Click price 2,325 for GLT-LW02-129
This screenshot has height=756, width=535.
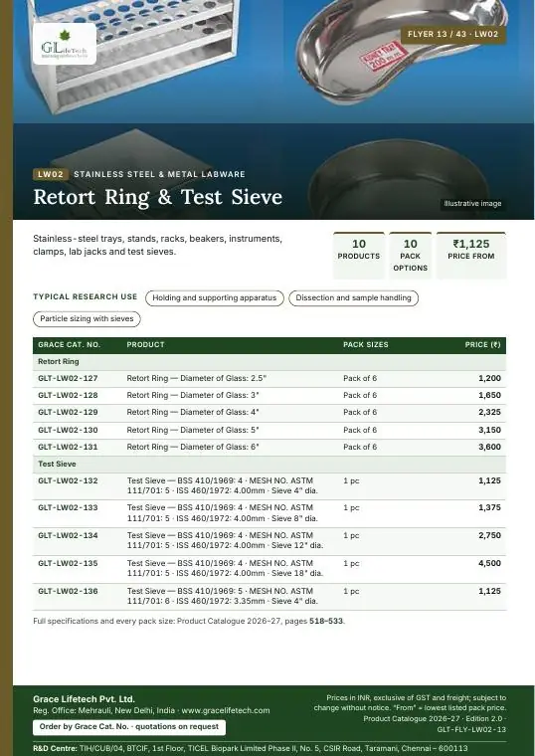(489, 412)
